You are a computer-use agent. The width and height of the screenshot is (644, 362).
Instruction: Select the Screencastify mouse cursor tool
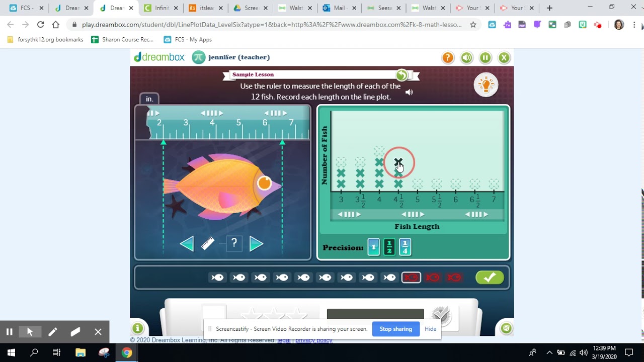point(30,332)
